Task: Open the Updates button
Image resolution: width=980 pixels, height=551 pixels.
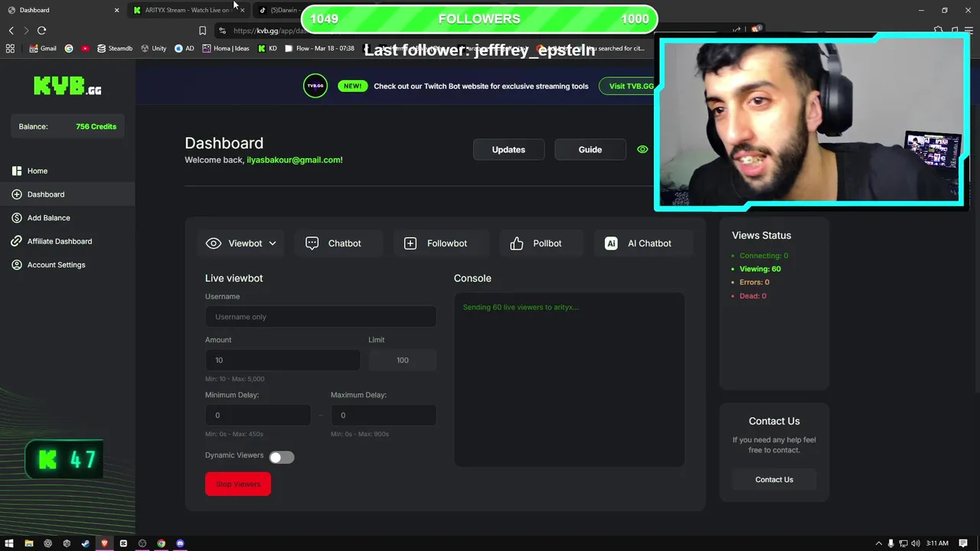Action: tap(508, 149)
